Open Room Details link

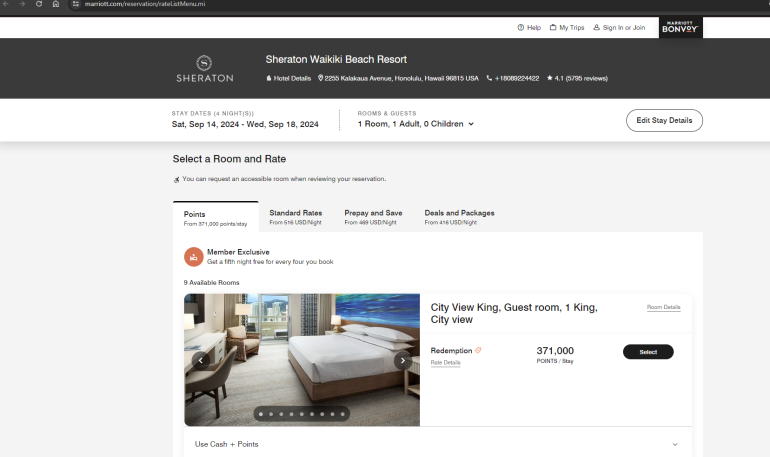pyautogui.click(x=663, y=307)
